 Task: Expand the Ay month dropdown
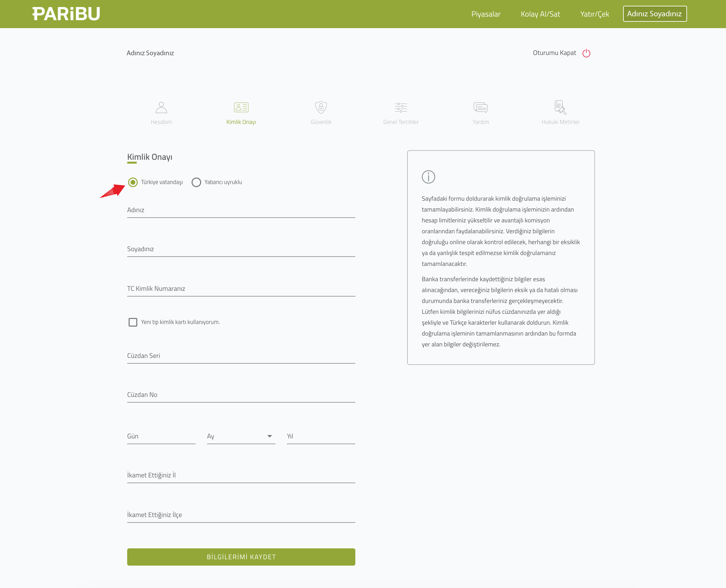241,436
